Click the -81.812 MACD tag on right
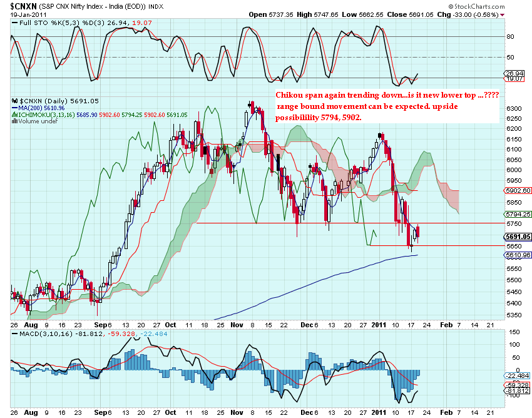 (518, 391)
